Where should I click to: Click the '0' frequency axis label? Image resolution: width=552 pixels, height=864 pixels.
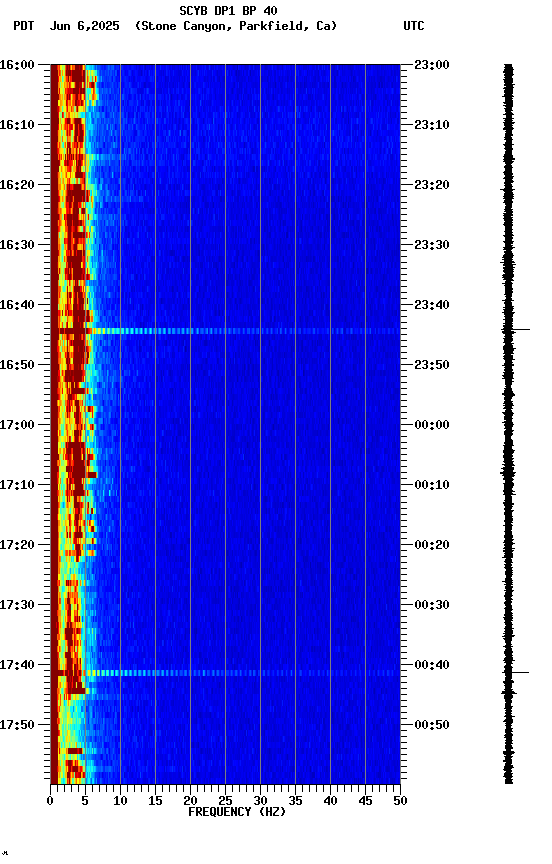tap(50, 801)
